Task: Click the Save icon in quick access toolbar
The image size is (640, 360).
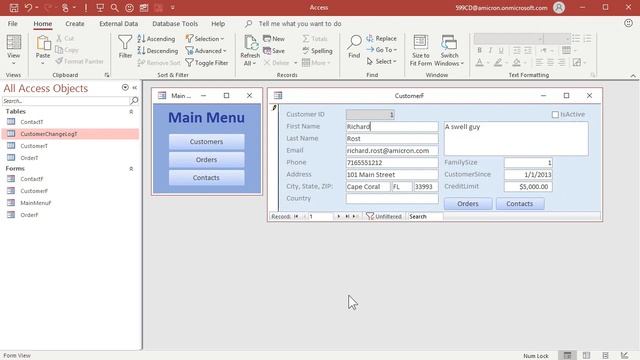Action: click(14, 7)
